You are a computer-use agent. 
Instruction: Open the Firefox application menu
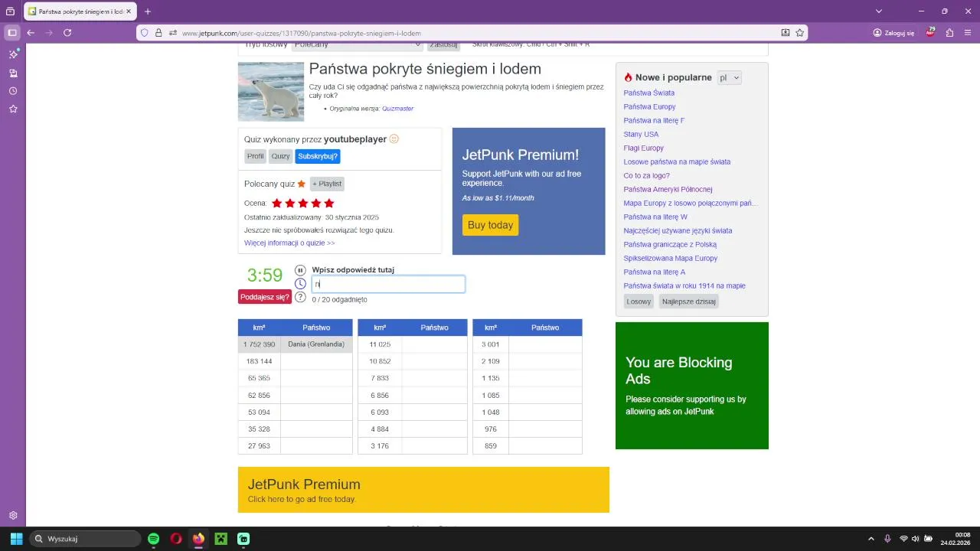coord(969,33)
